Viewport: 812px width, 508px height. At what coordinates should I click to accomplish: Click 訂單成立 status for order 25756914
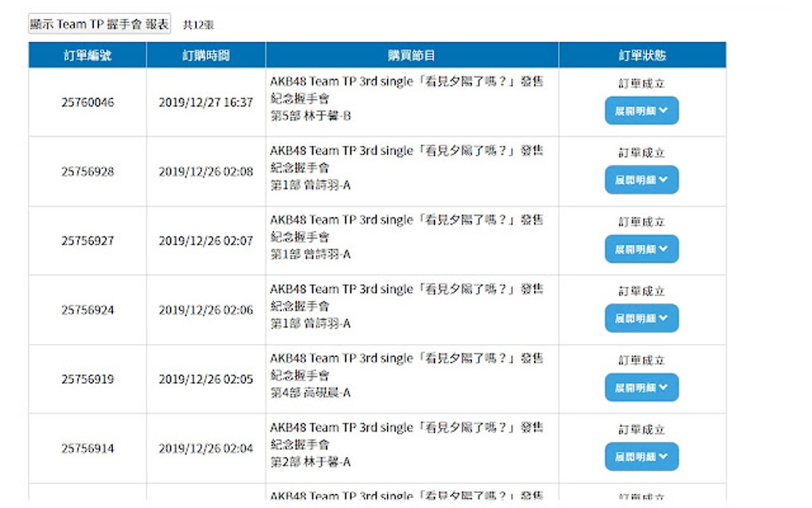click(642, 429)
